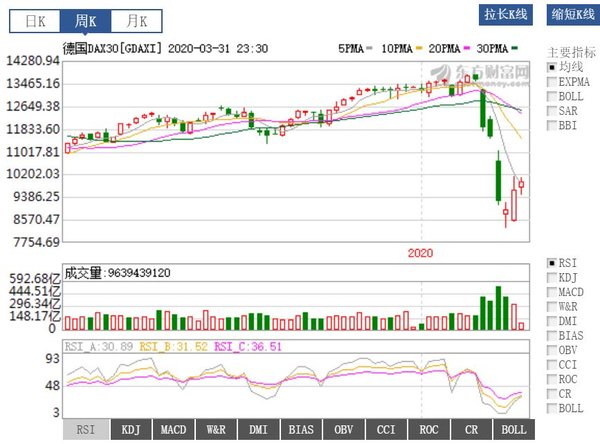Open the W&R tab in bottom bar
The image size is (600, 444).
coord(216,429)
